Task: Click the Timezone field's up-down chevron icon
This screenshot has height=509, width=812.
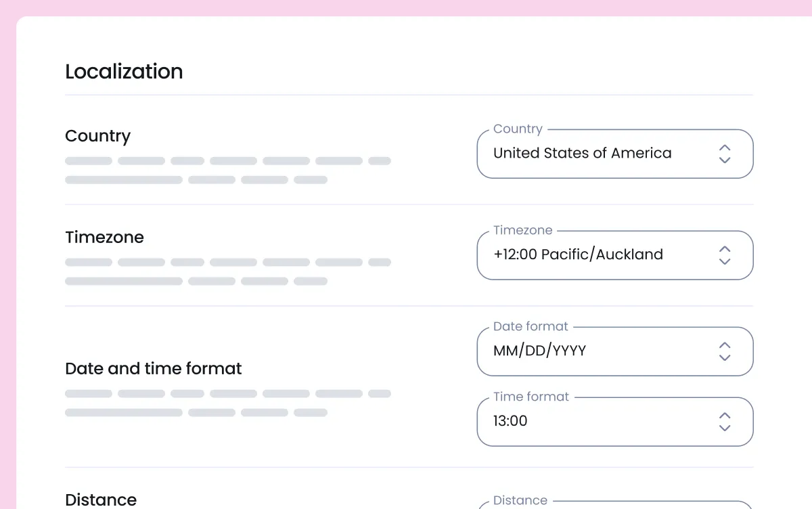Action: 725,255
